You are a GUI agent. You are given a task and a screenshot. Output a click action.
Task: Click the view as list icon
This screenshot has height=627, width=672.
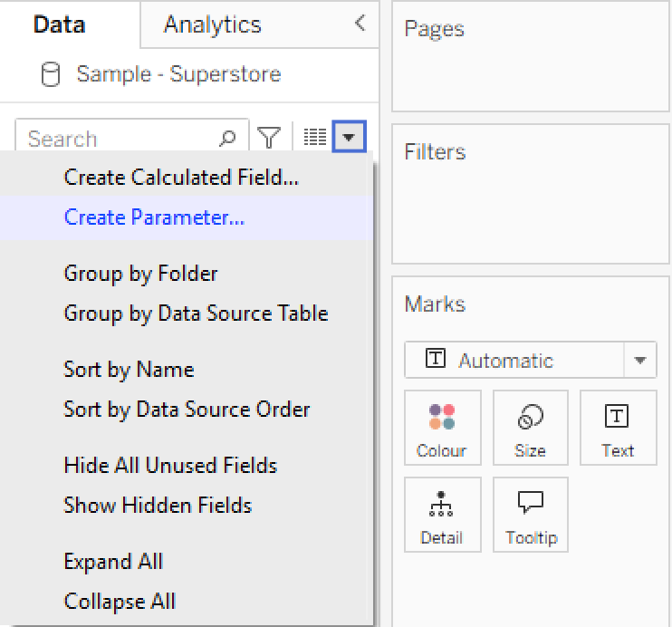(315, 137)
